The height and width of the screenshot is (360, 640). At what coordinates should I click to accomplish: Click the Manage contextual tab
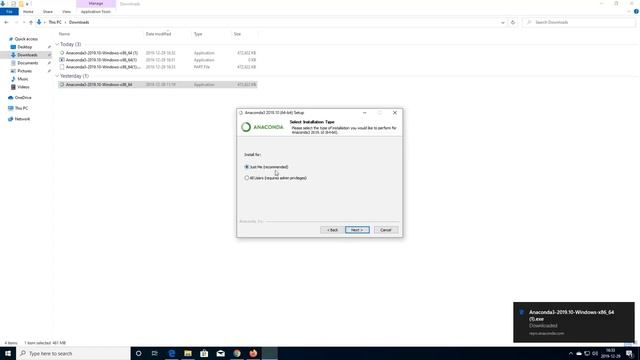click(x=96, y=4)
